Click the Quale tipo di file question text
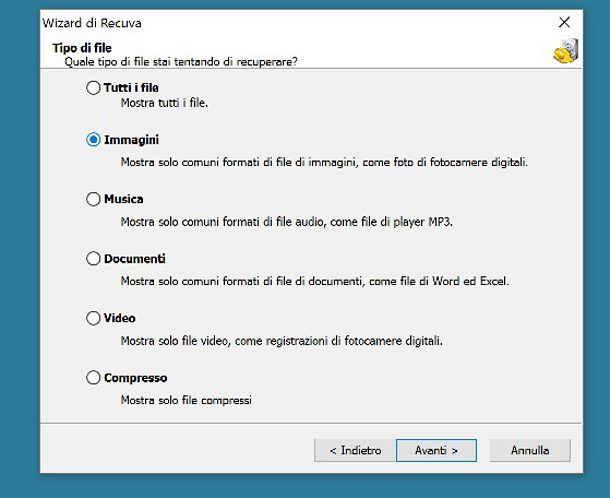 [x=181, y=62]
